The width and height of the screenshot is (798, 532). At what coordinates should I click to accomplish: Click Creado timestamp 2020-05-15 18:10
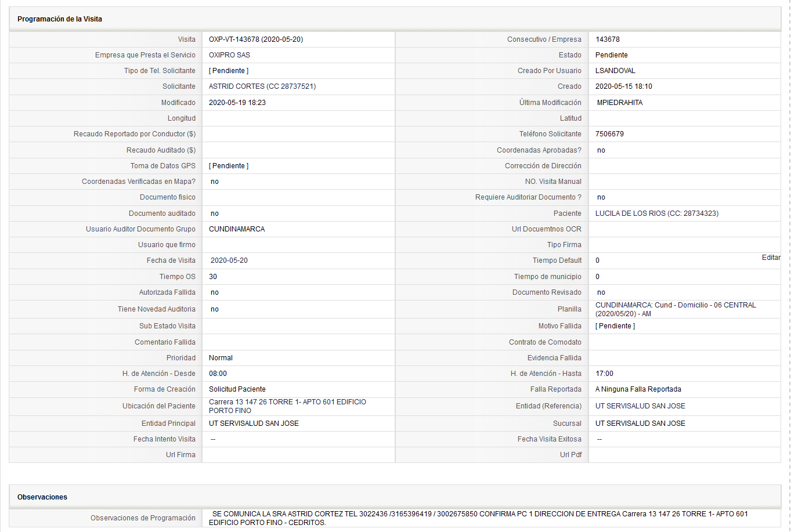click(x=624, y=86)
